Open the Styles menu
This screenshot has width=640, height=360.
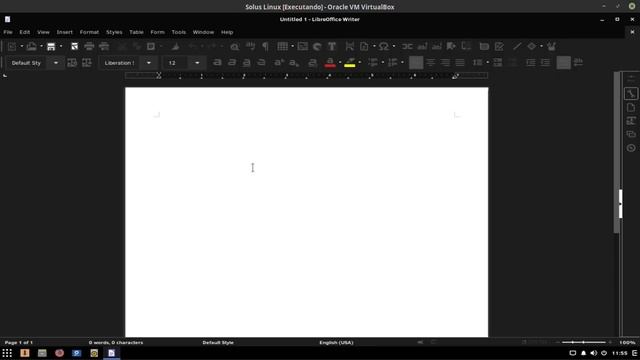coord(114,32)
